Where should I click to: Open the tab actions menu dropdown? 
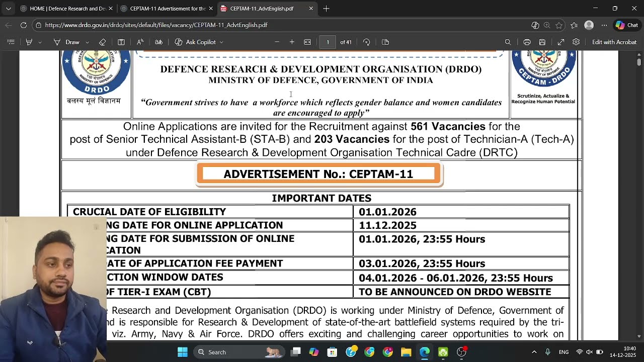click(x=8, y=9)
